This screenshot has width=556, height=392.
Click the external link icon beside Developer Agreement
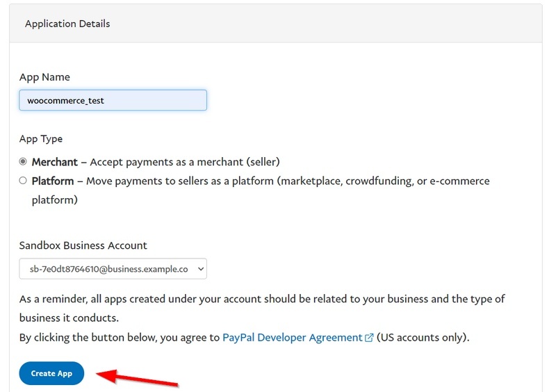tap(369, 338)
